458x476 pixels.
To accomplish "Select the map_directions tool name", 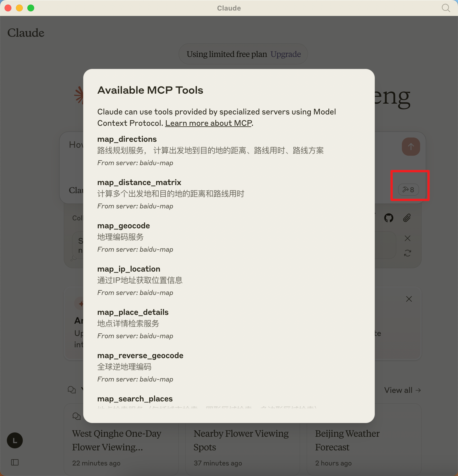I will pyautogui.click(x=127, y=139).
